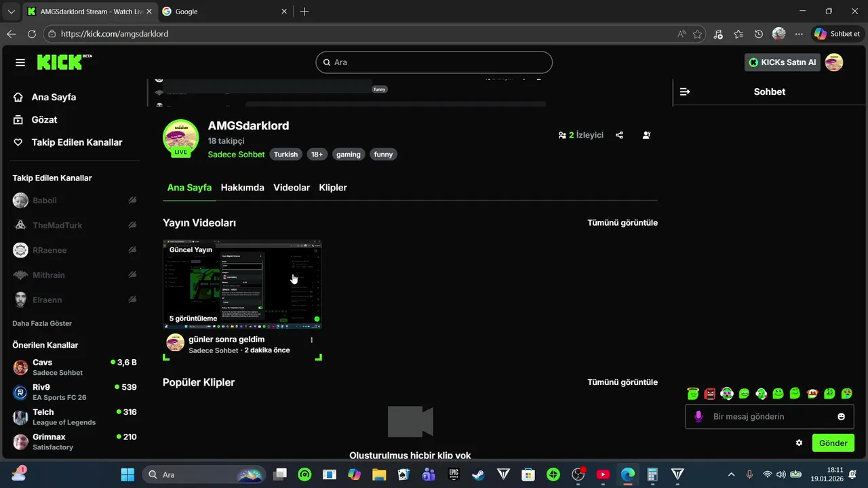Open browser history icon

759,34
